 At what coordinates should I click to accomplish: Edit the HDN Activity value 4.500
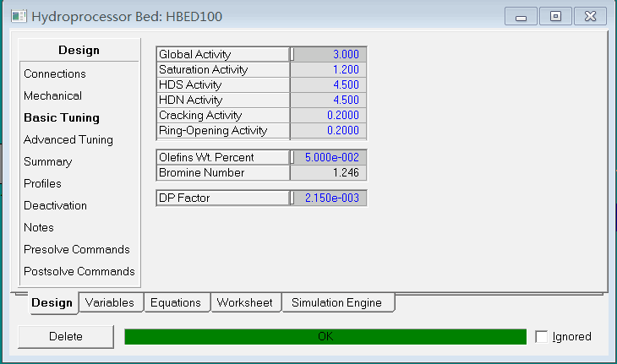(329, 101)
